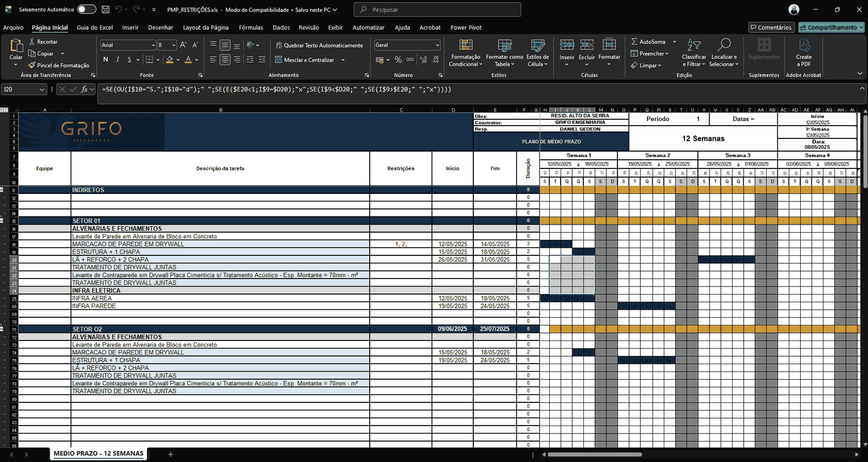
Task: Expand the Mesclar e Centralizar dropdown arrow
Action: [343, 60]
